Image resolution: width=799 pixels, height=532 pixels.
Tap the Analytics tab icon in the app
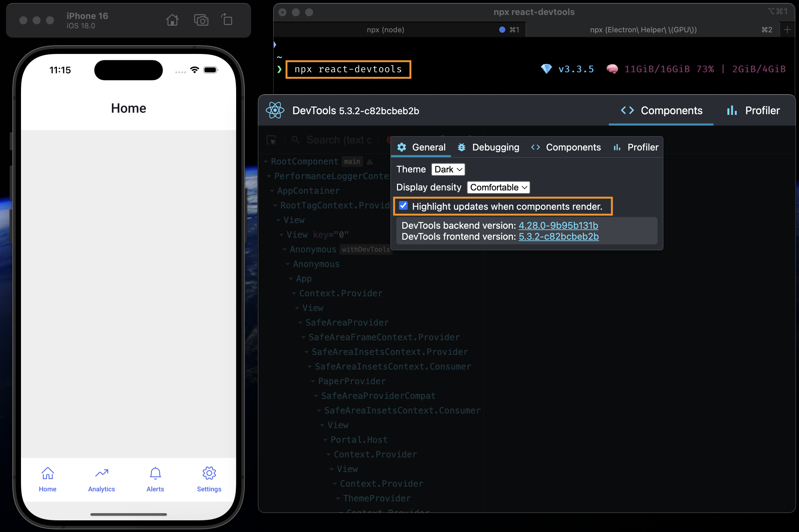pyautogui.click(x=102, y=473)
